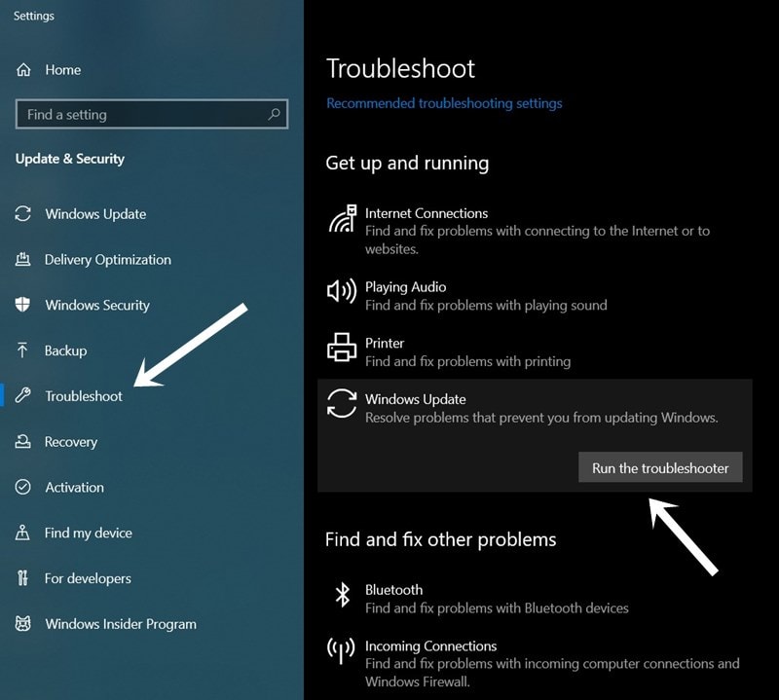Open Windows Security section
Image resolution: width=779 pixels, height=700 pixels.
point(97,305)
